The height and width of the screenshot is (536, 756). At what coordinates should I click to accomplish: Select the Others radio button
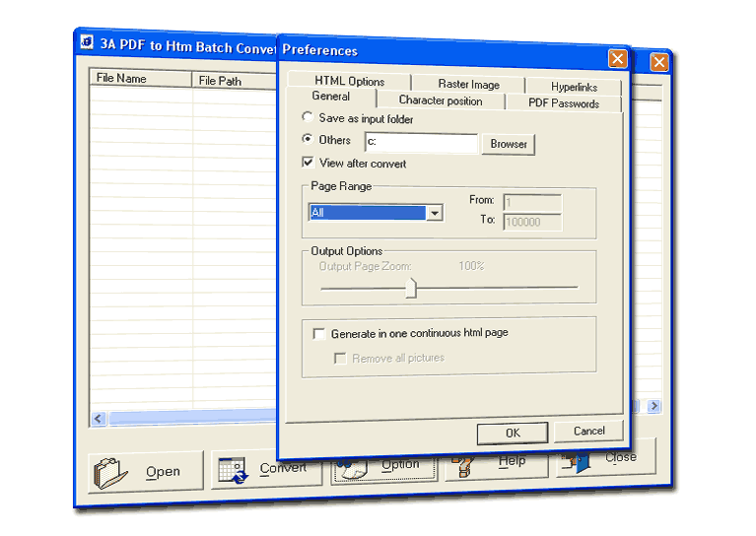(x=308, y=139)
